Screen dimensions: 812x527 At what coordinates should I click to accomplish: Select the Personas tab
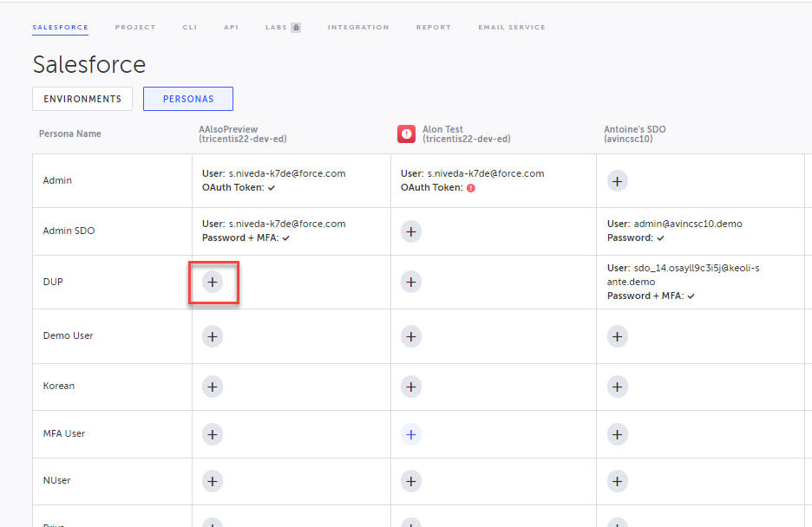click(188, 99)
